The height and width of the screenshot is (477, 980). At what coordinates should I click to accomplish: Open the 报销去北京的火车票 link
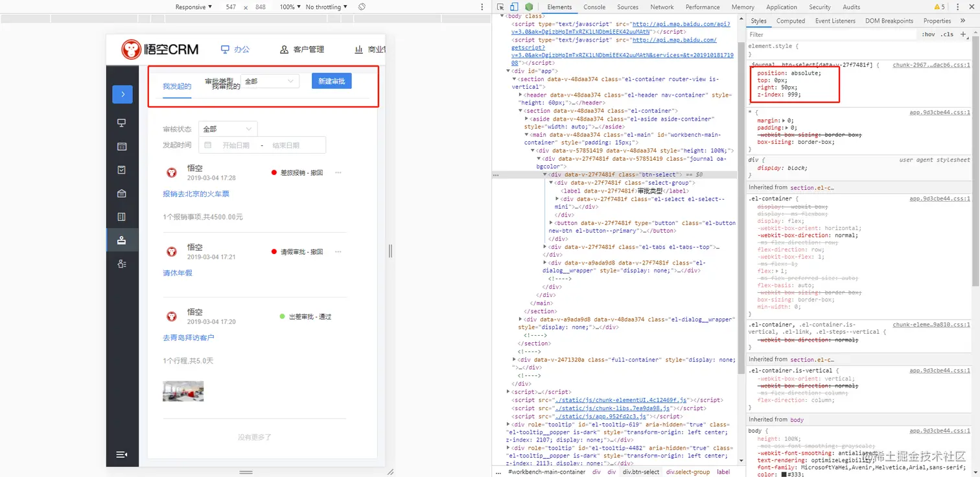click(x=196, y=194)
